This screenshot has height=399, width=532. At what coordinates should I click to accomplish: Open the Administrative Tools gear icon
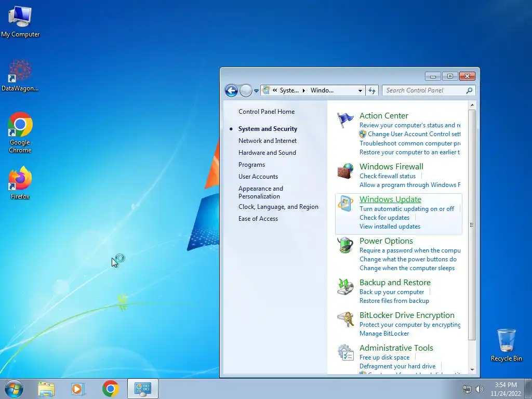pos(345,352)
